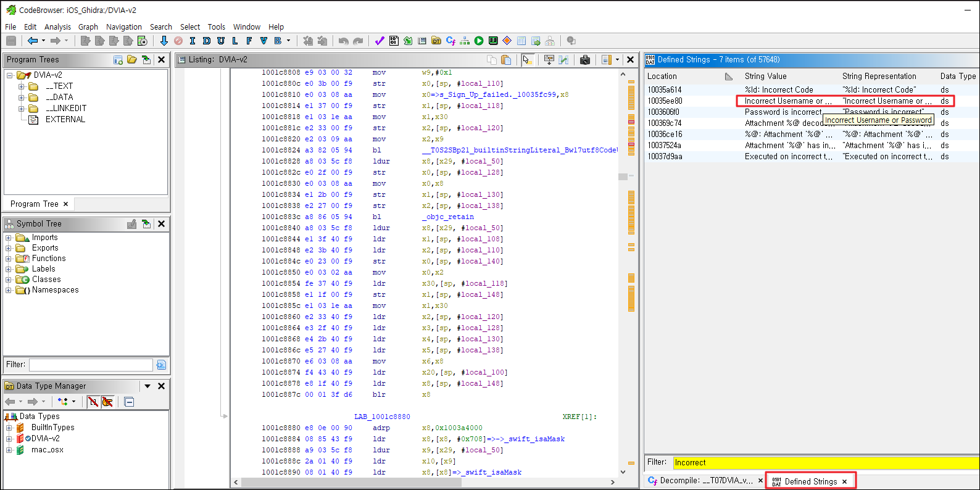Expand the Imports node in Symbol Tree
Viewport: 980px width, 490px height.
pos(9,238)
